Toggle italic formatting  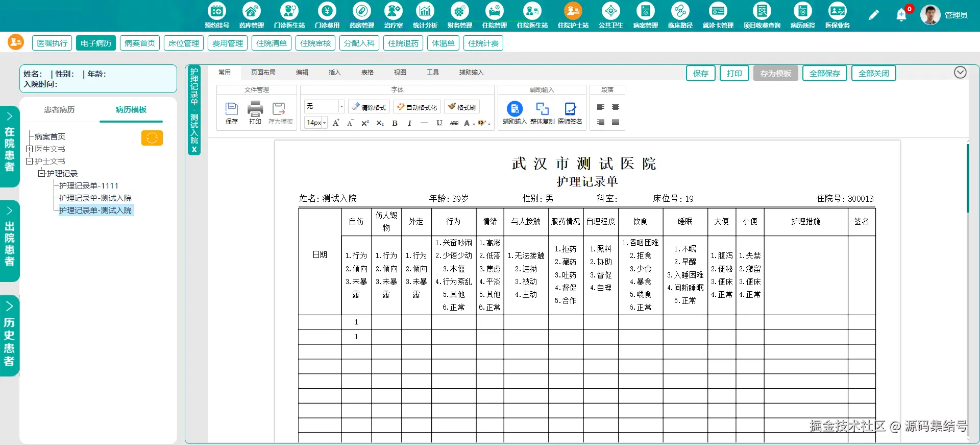(409, 123)
